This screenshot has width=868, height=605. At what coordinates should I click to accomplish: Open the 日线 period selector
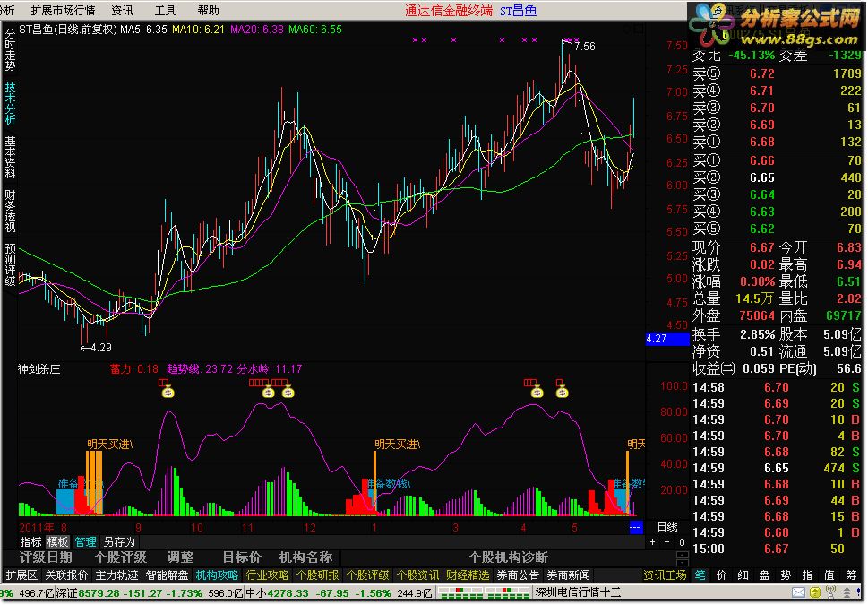tap(667, 526)
